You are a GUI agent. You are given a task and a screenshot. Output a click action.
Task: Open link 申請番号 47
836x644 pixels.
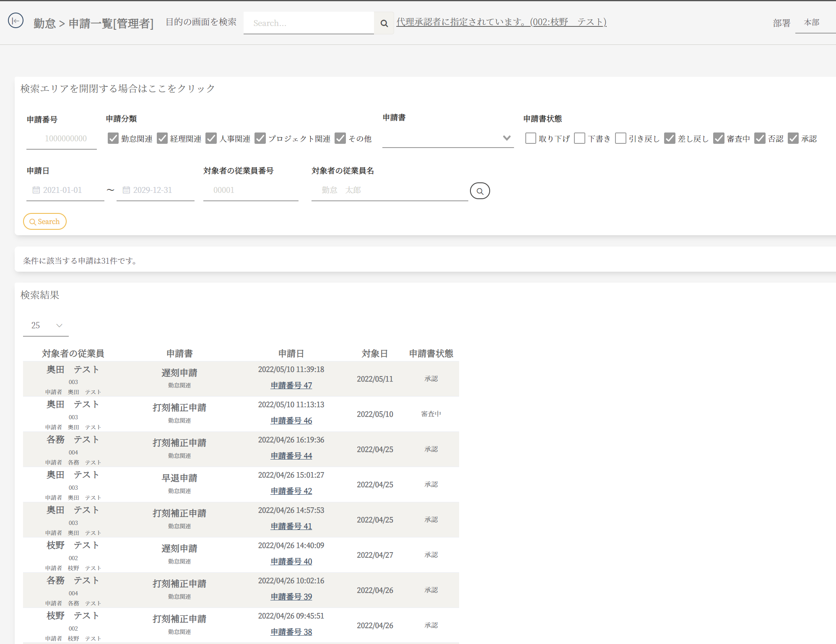coord(291,385)
